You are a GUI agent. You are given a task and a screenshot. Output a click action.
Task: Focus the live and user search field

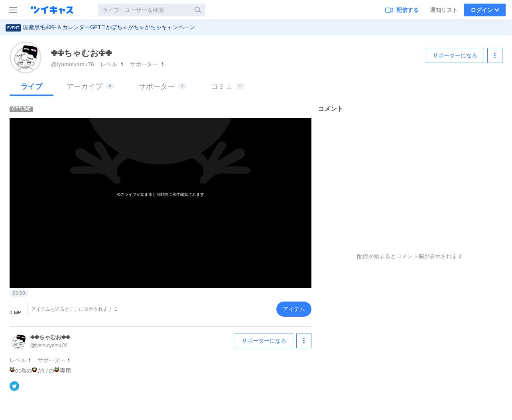(152, 10)
